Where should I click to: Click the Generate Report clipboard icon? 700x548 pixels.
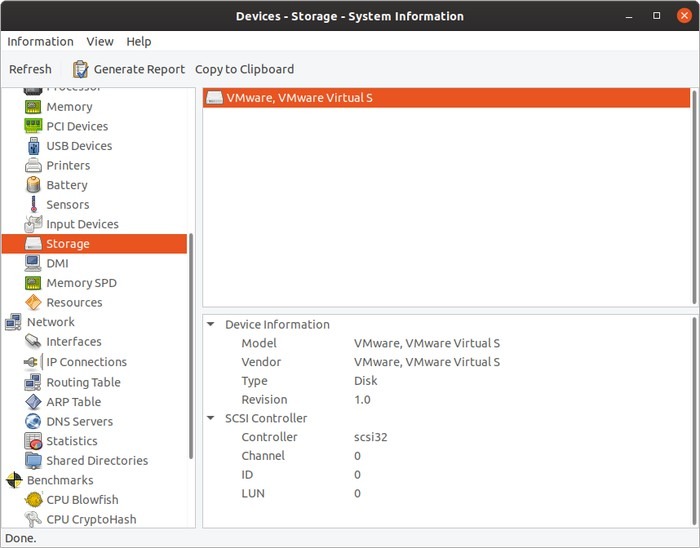click(81, 69)
